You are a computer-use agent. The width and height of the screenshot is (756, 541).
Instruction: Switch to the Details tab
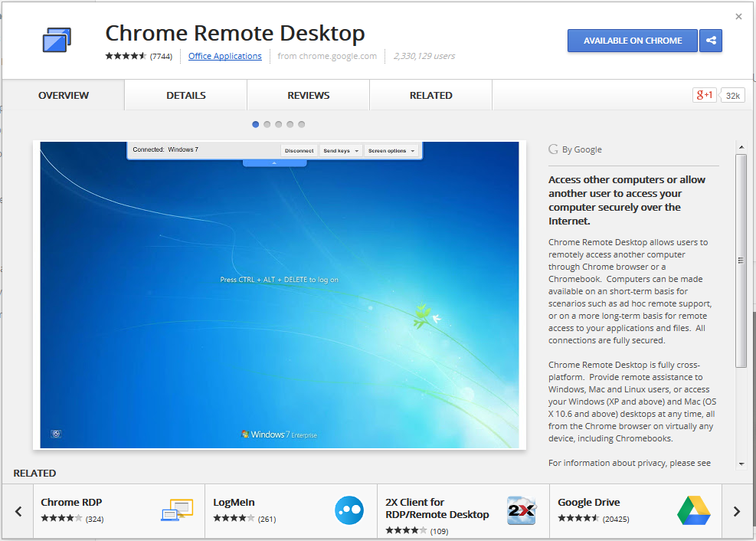186,96
